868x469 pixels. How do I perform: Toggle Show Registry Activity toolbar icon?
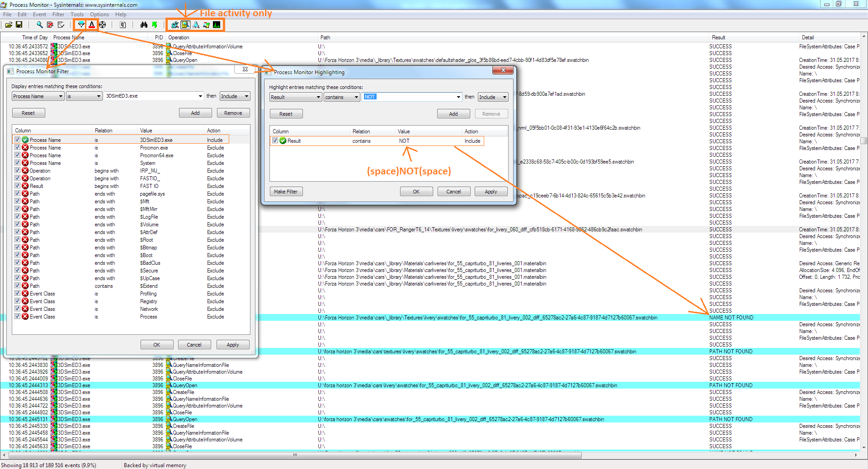[175, 25]
